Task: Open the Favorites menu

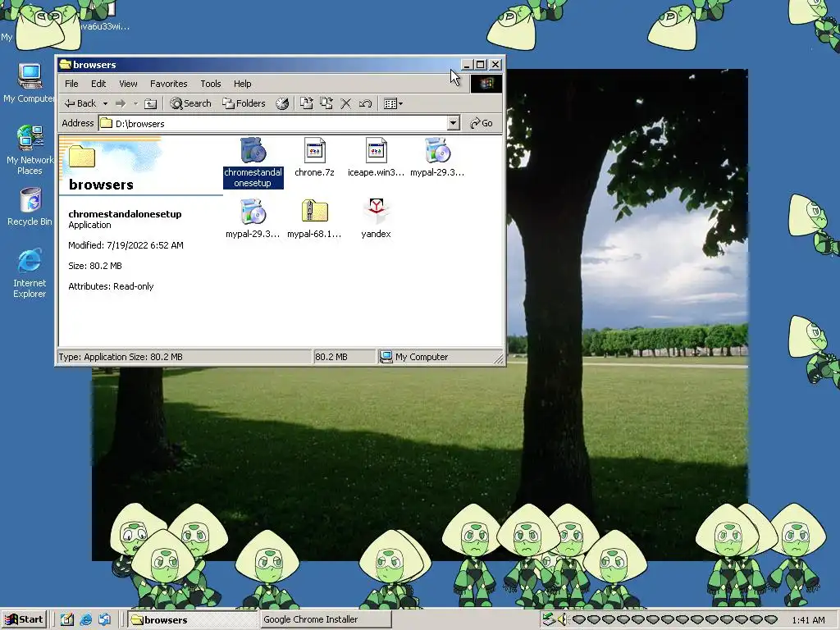Action: 169,84
